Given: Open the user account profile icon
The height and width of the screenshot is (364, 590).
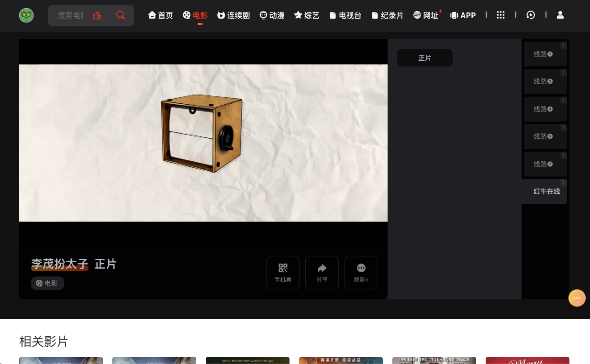Looking at the screenshot, I should click(x=560, y=15).
